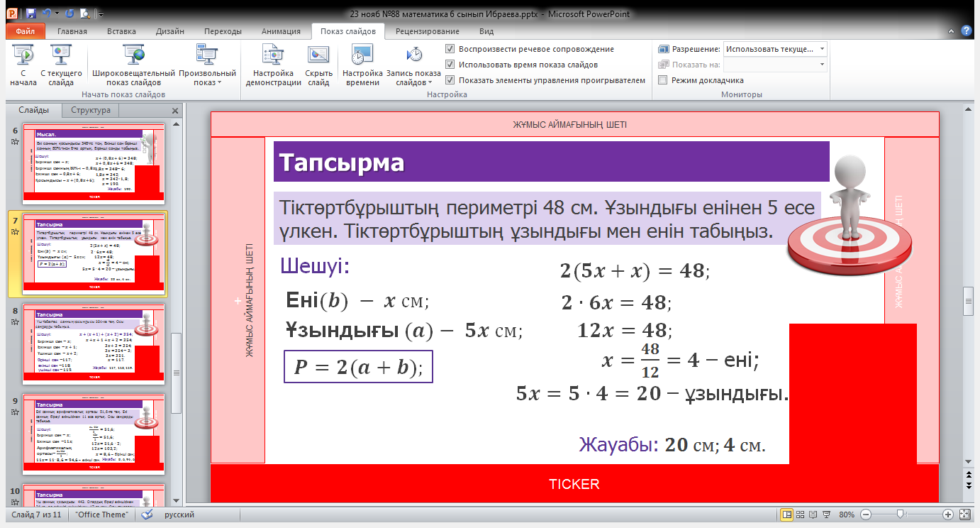Open custom slideshow menu (Произвольный показ)
The image size is (980, 528).
click(207, 65)
